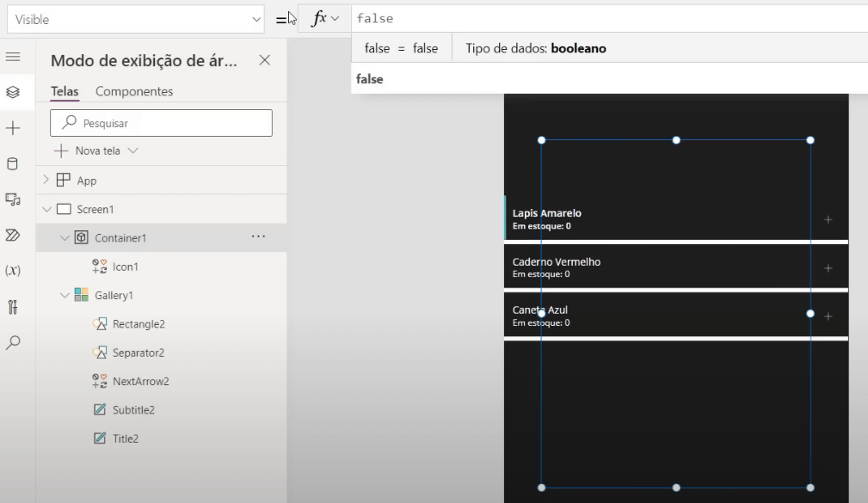Open the Power Automate flows icon
868x503 pixels.
pyautogui.click(x=15, y=233)
